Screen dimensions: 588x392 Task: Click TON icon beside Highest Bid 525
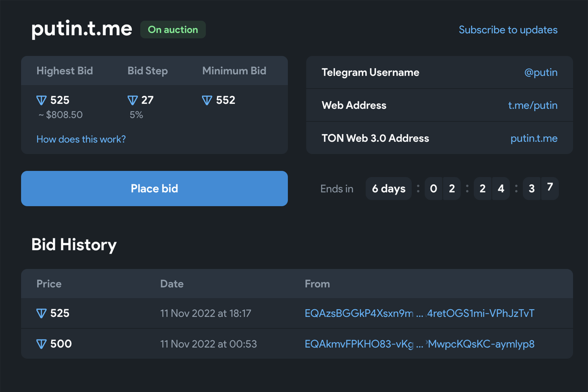[42, 100]
